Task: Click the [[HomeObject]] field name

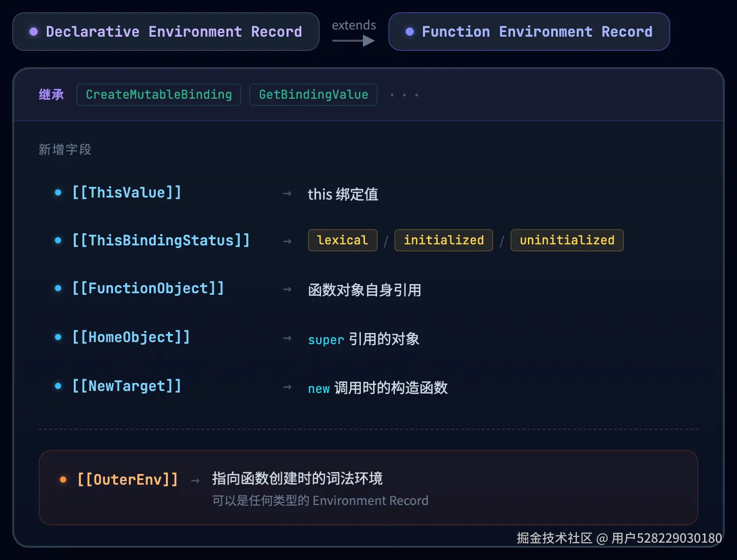Action: 131,337
